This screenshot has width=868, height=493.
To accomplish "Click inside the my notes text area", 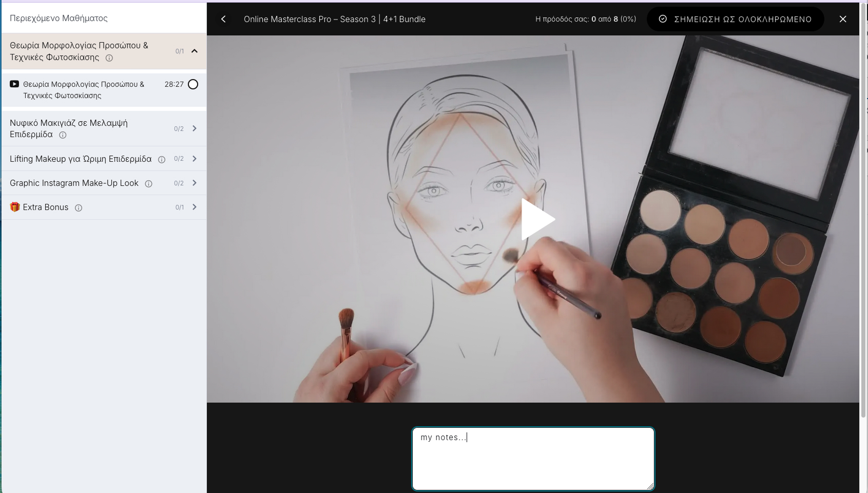I will click(x=533, y=459).
